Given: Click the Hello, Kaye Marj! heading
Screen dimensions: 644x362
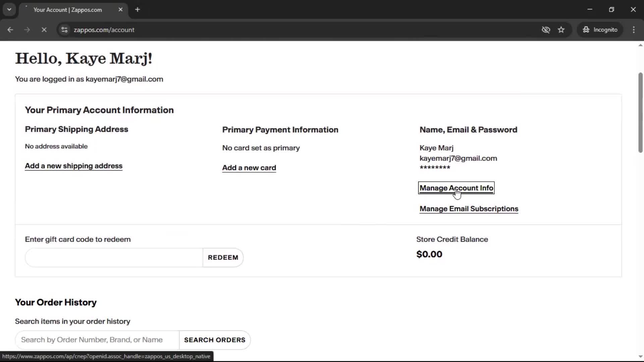Looking at the screenshot, I should click(84, 59).
